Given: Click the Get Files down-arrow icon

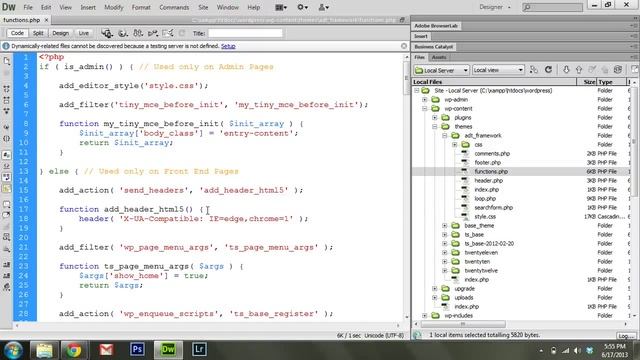Looking at the screenshot, I should [x=566, y=70].
